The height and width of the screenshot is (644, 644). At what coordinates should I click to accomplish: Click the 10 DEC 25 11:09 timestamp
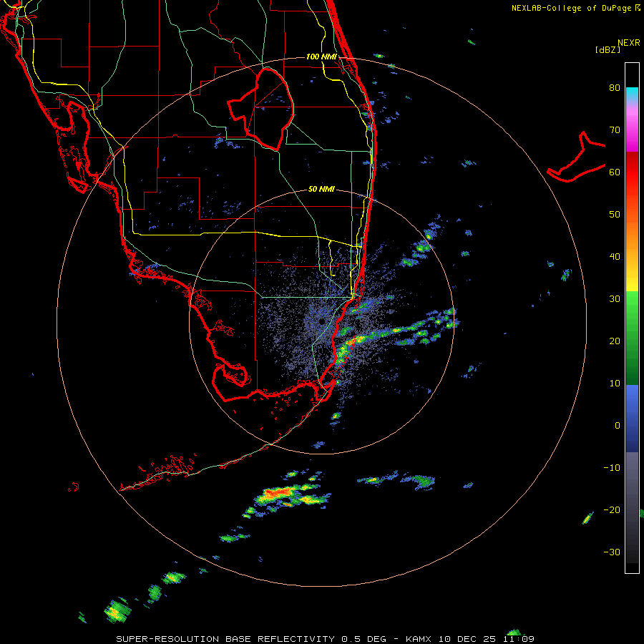pyautogui.click(x=487, y=639)
